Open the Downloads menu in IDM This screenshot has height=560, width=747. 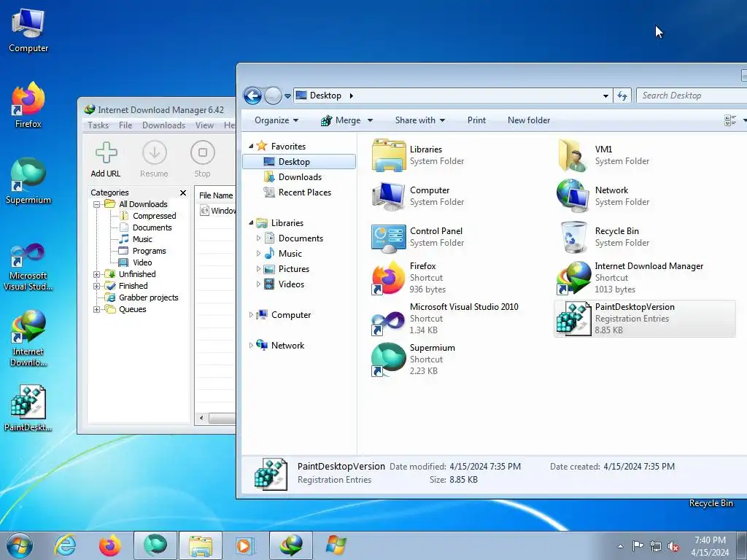coord(163,125)
